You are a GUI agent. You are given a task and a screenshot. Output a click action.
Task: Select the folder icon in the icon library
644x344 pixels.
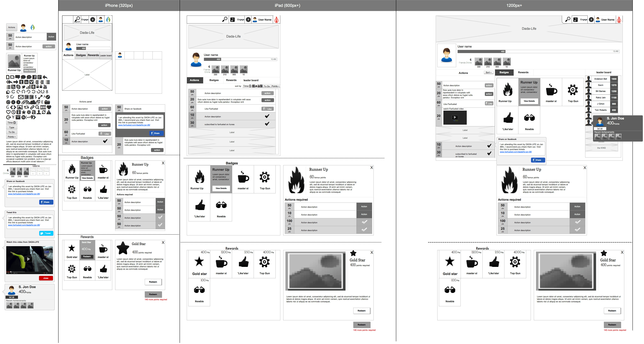coord(47,102)
